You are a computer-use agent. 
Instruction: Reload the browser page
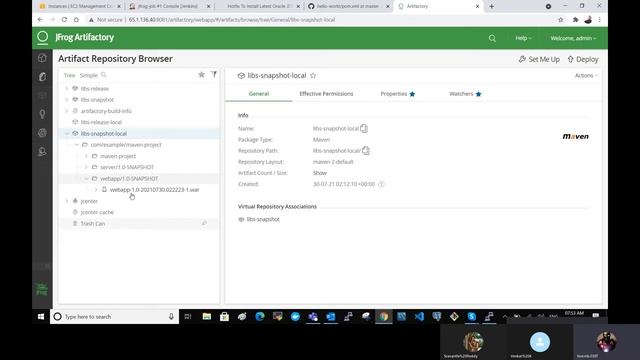click(x=64, y=20)
